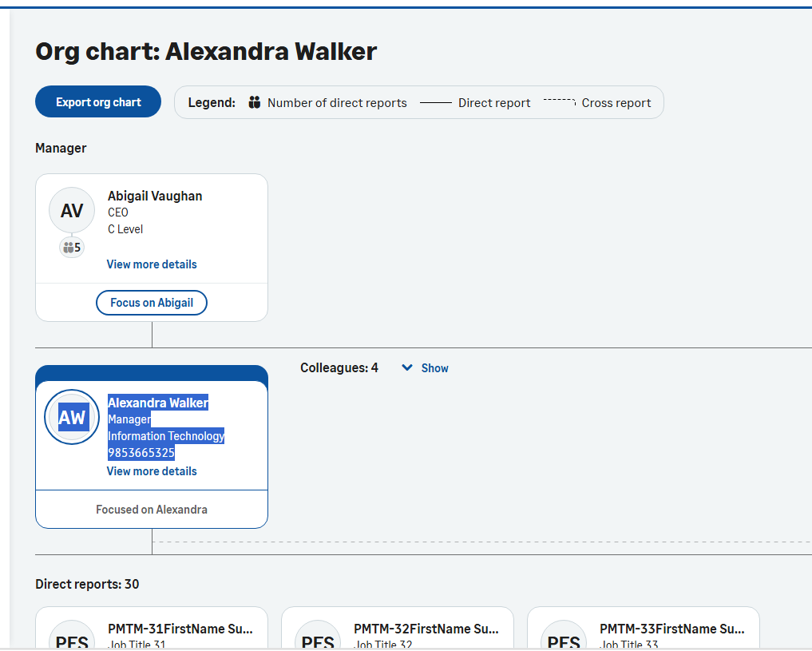Screen dimensions: 812x651
Task: Click the Colleagues: 4 label
Action: pos(339,368)
